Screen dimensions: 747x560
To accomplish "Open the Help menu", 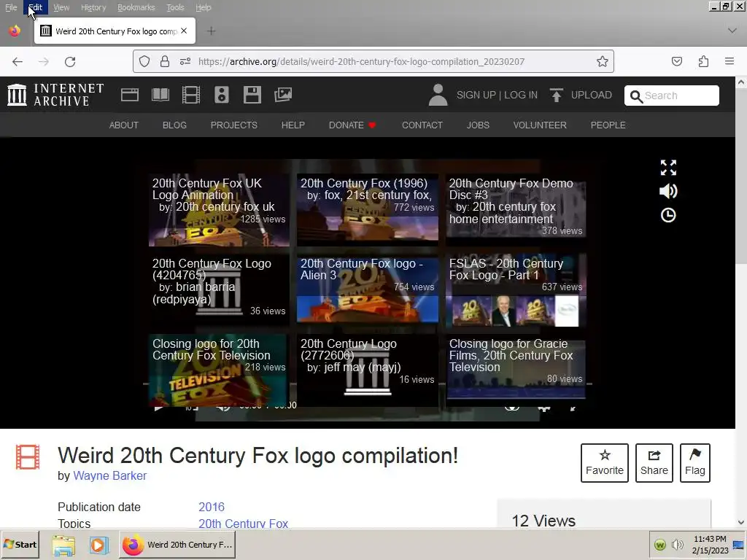I will click(x=204, y=7).
